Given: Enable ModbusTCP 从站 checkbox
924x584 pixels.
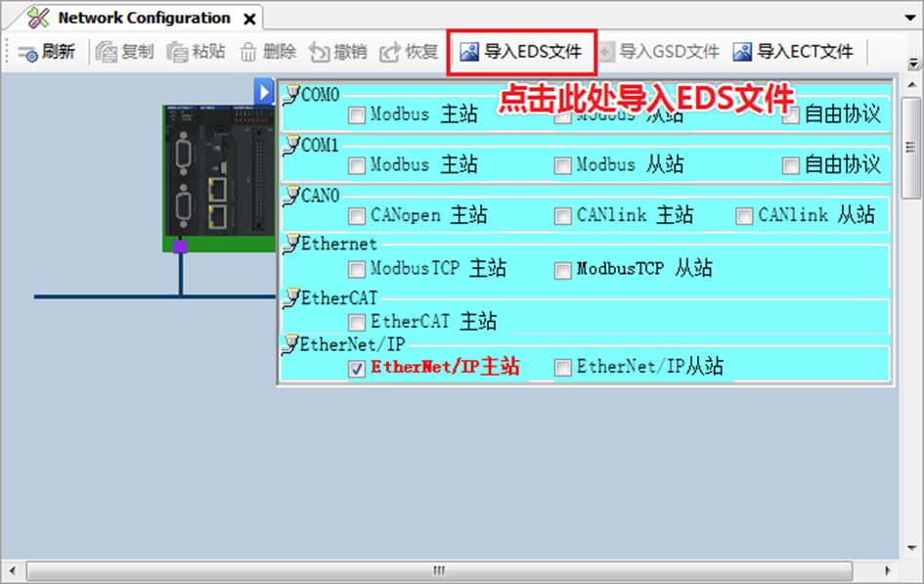Looking at the screenshot, I should click(563, 271).
